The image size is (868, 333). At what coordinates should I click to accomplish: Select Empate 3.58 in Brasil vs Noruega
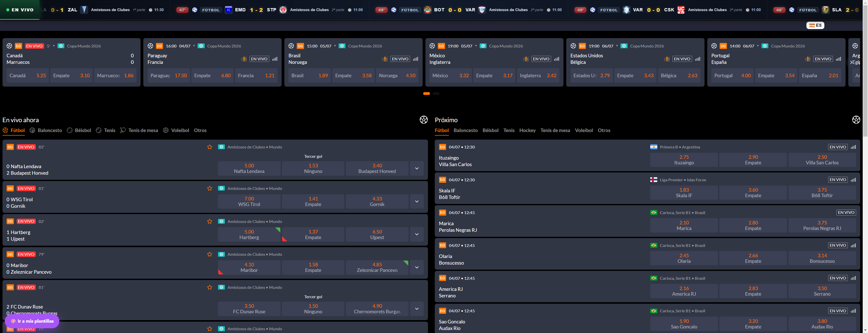click(x=353, y=75)
